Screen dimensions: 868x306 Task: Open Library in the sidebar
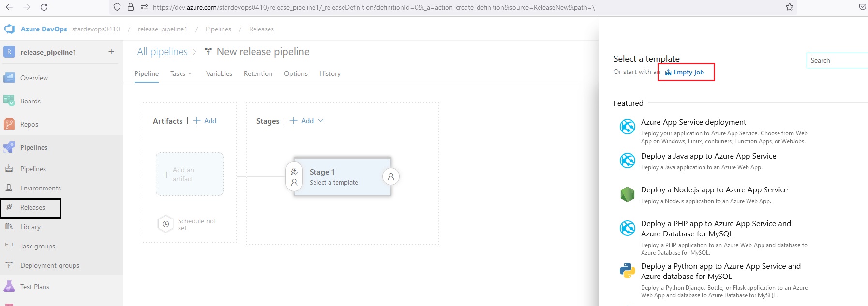tap(30, 227)
